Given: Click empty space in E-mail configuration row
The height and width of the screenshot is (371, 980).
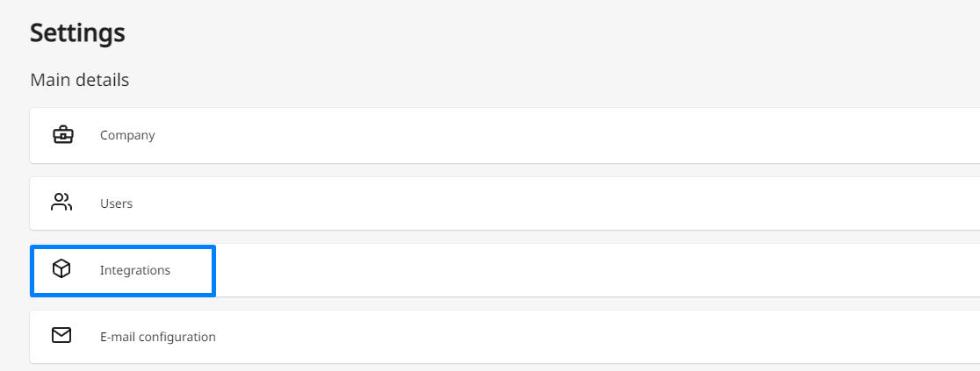Looking at the screenshot, I should pyautogui.click(x=594, y=337).
